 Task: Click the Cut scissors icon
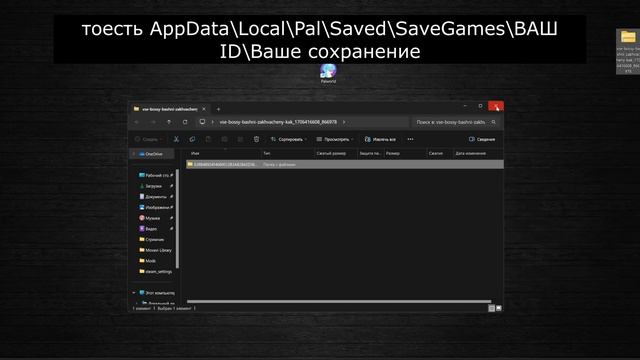pos(176,139)
